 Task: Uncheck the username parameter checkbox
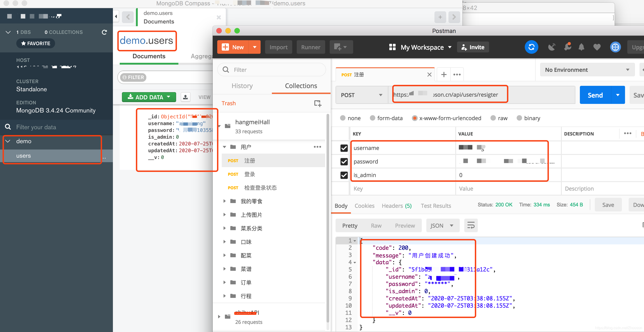click(344, 148)
